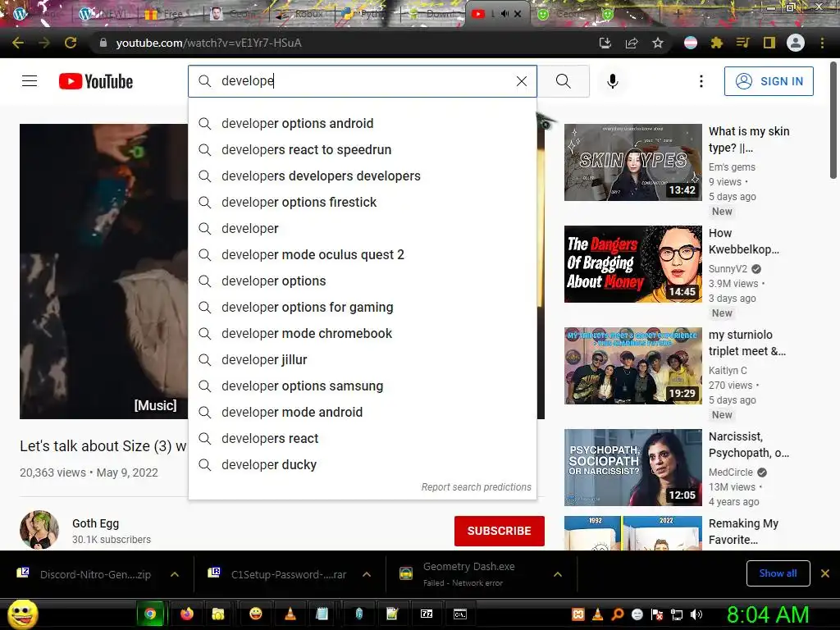Viewport: 840px width, 630px height.
Task: Click the share page icon in address bar
Action: coord(632,43)
